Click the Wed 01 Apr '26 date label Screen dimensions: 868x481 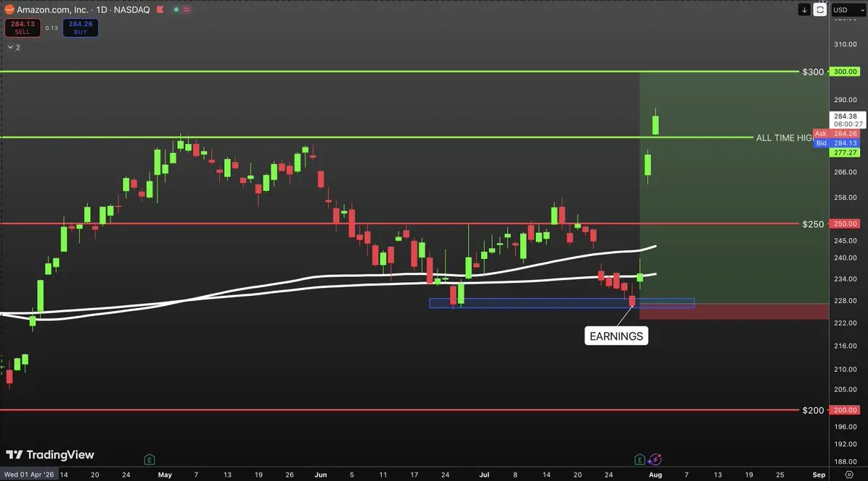(29, 475)
